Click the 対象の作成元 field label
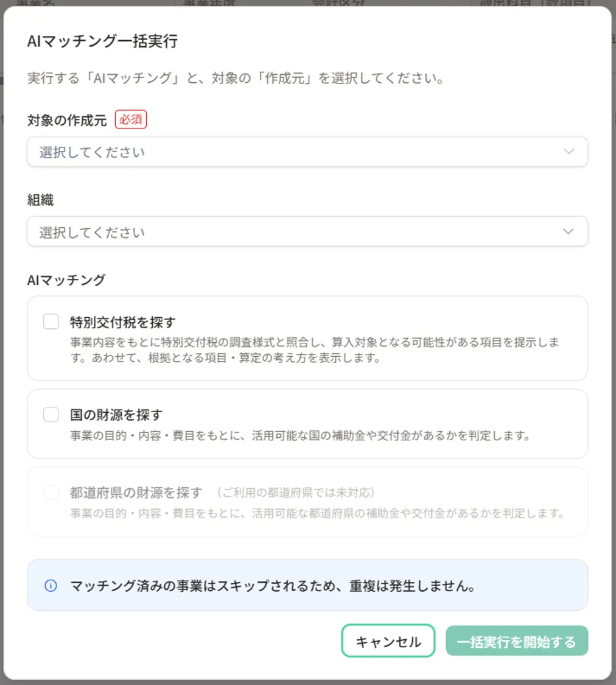 67,120
